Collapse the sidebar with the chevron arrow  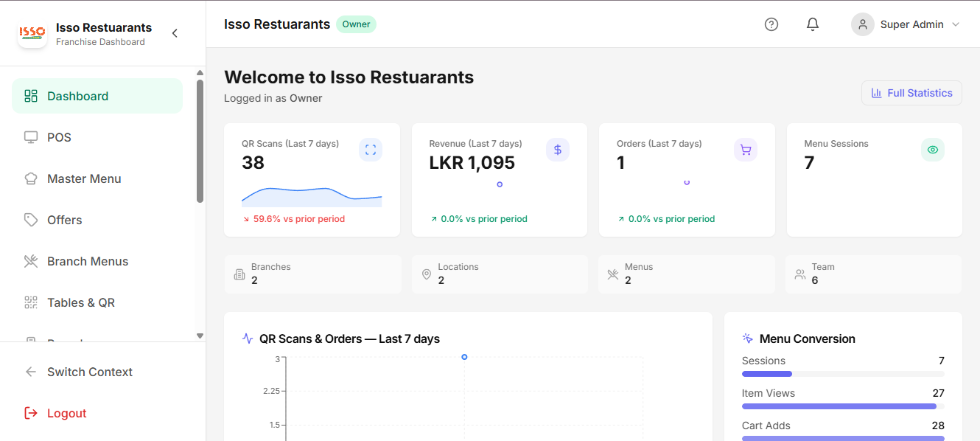[175, 33]
